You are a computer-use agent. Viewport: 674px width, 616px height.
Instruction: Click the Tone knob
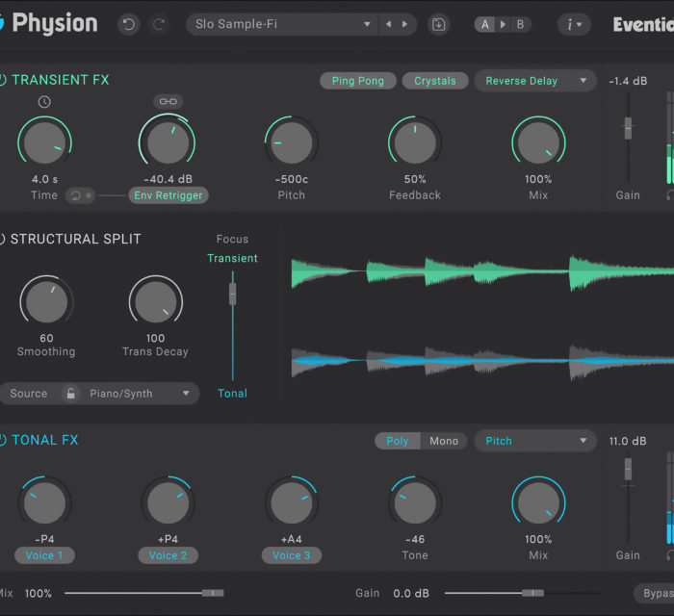(415, 502)
